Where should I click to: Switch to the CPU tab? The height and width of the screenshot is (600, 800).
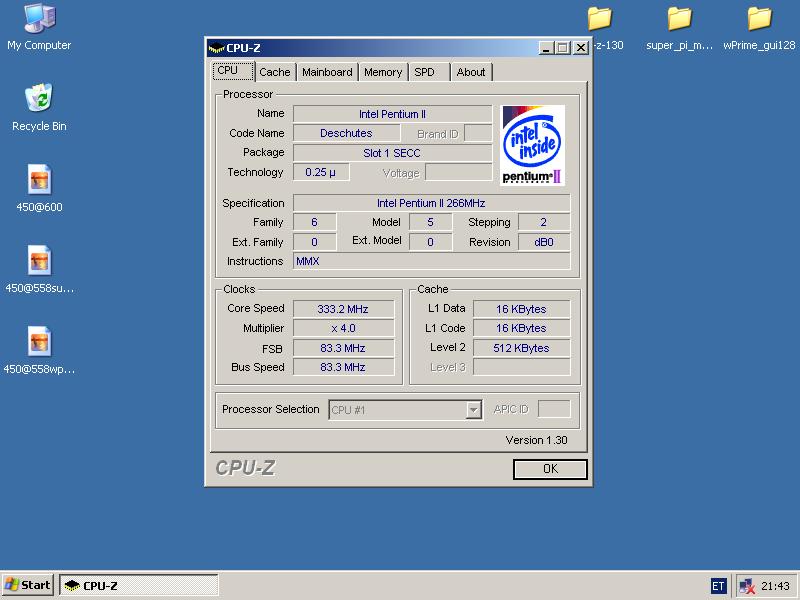point(233,71)
